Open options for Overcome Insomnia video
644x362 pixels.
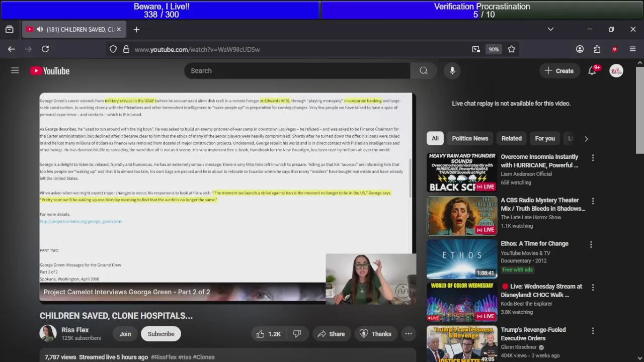pos(593,158)
